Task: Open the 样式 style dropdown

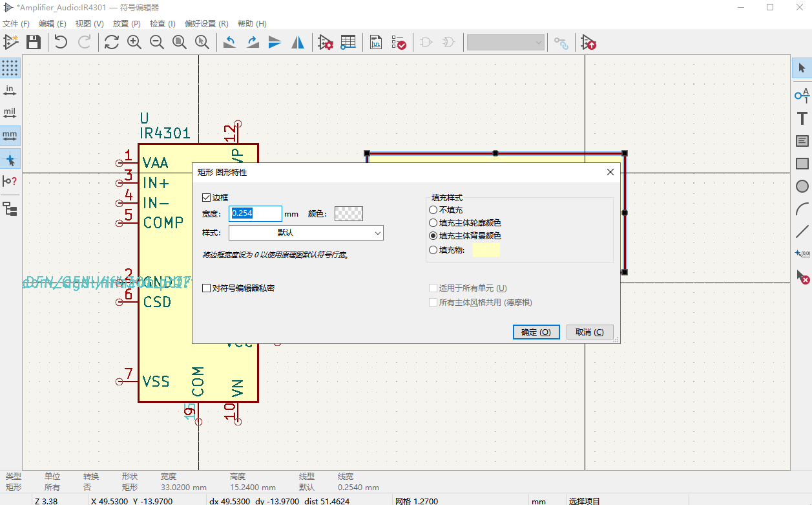Action: (306, 231)
